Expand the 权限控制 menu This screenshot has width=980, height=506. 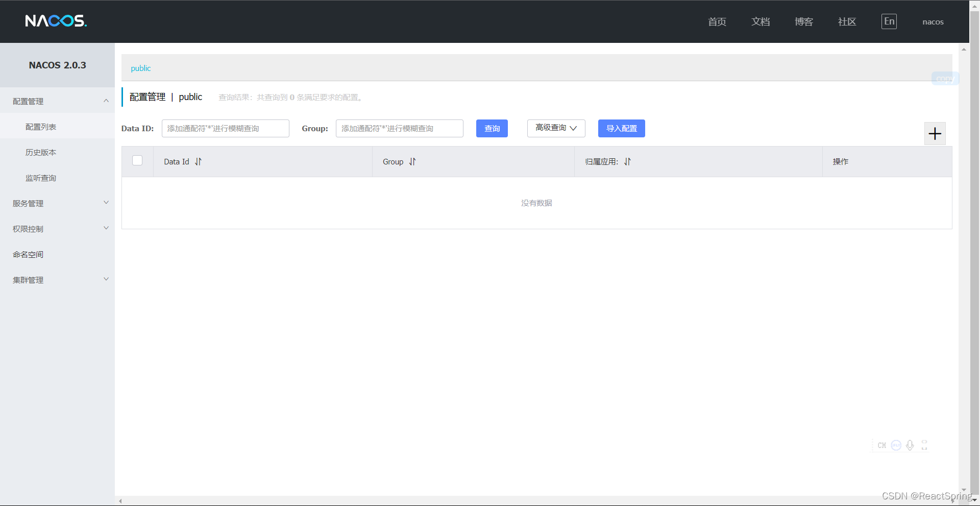pos(57,229)
